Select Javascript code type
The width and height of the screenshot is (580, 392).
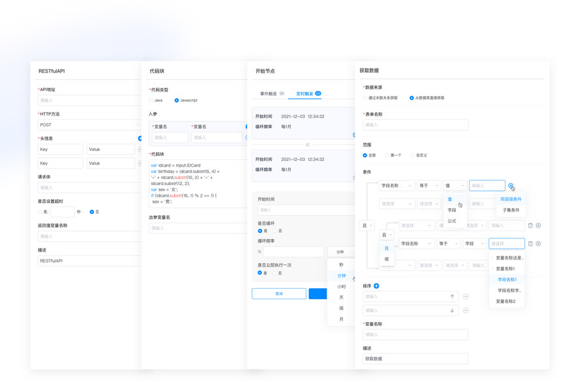(176, 101)
